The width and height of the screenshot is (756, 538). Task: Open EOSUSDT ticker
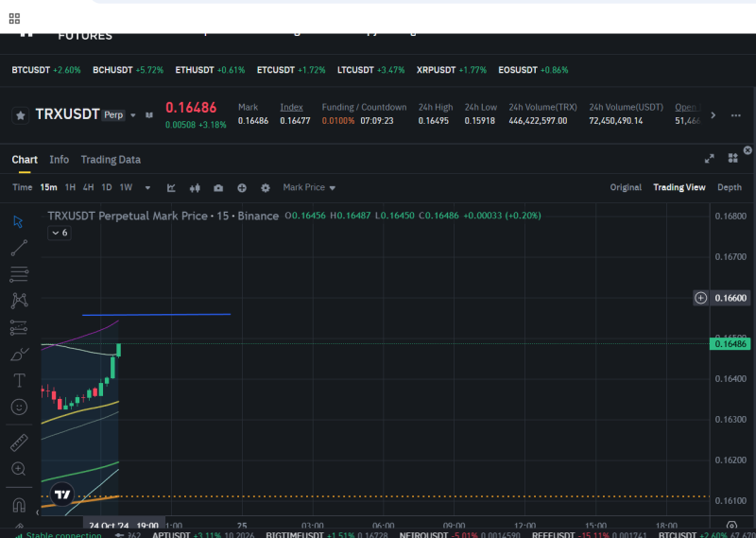coord(533,70)
